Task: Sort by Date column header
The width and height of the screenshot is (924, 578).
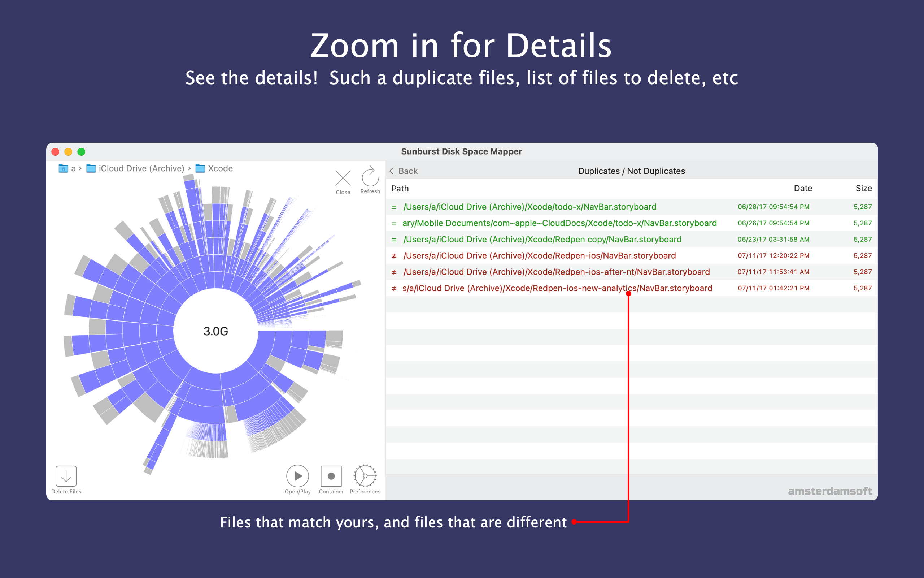Action: click(x=803, y=189)
